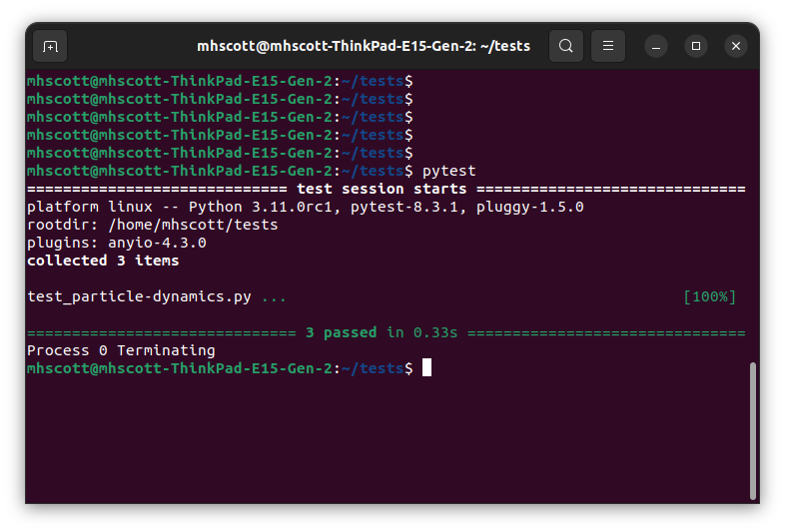Click the typed pytest command
This screenshot has width=785, height=532.
[449, 171]
